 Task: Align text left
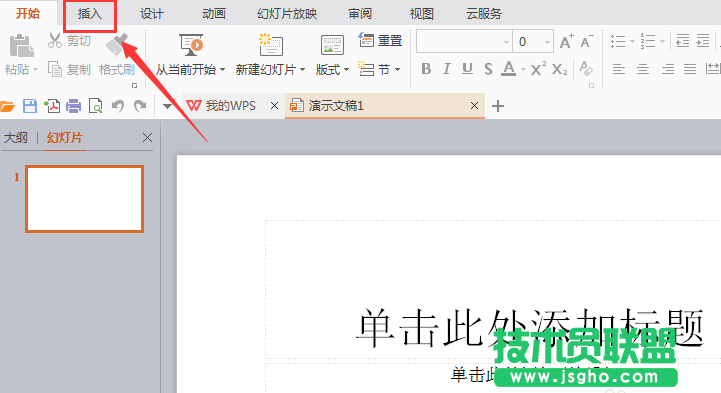pyautogui.click(x=619, y=69)
